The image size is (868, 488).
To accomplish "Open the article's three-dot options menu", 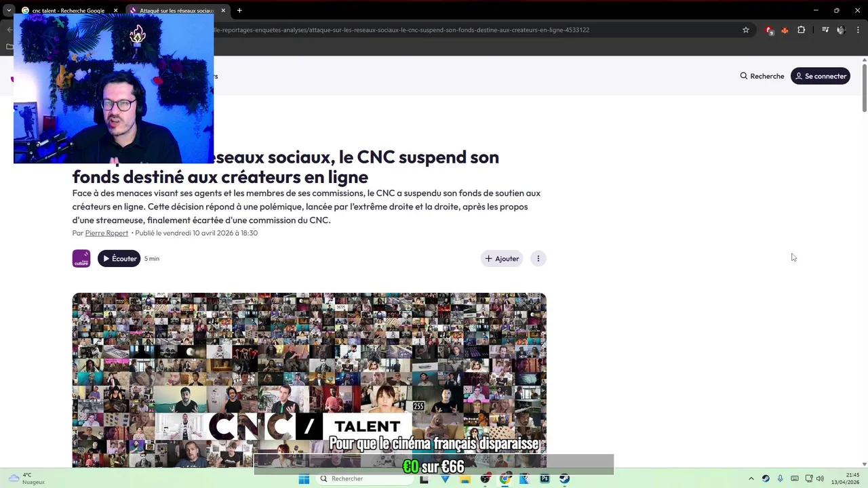I will point(538,258).
